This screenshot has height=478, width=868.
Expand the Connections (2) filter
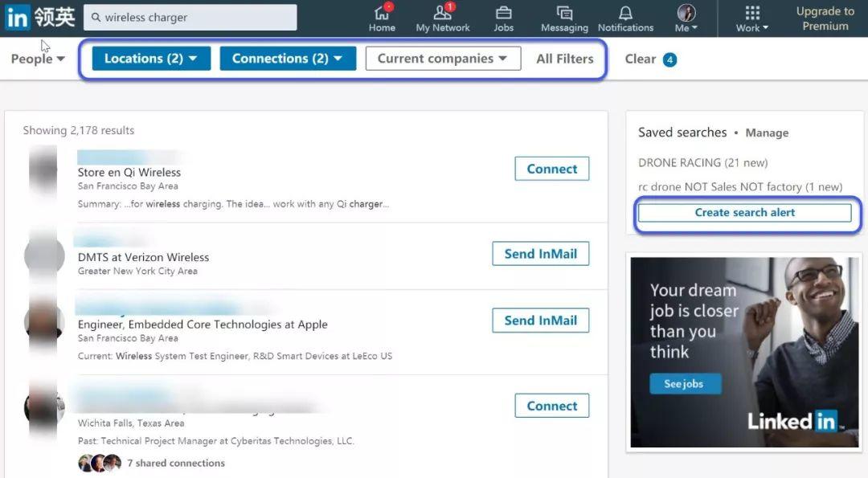click(x=288, y=58)
